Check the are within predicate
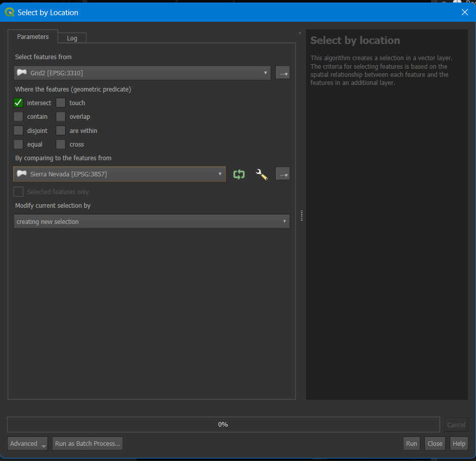476x461 pixels. click(61, 130)
